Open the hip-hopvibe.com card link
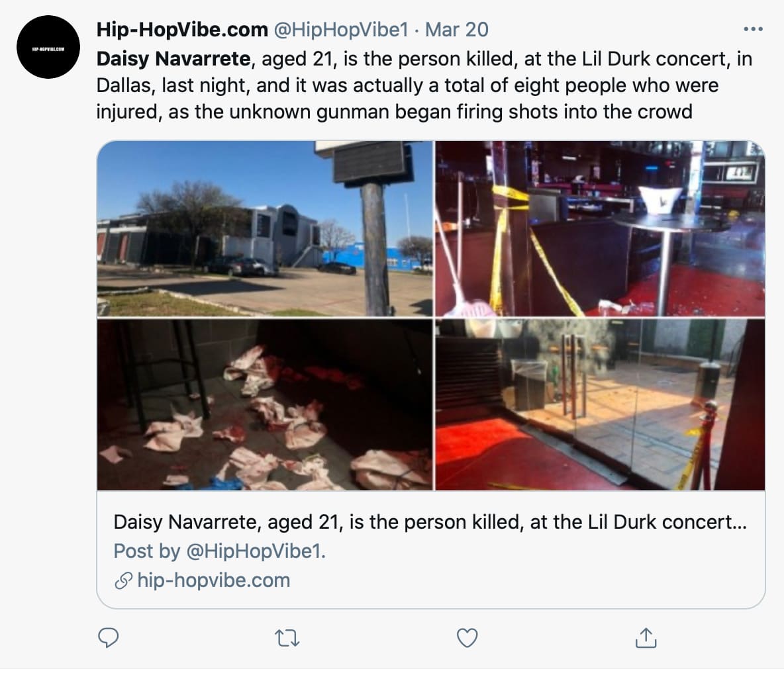Screen dimensions: 784x675 (x=213, y=581)
